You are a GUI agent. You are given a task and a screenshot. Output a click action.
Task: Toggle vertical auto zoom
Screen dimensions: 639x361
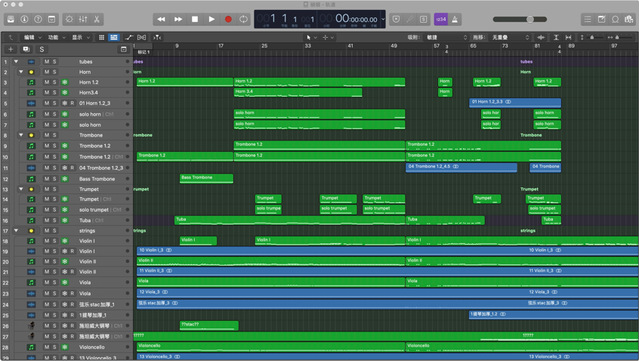tap(556, 37)
